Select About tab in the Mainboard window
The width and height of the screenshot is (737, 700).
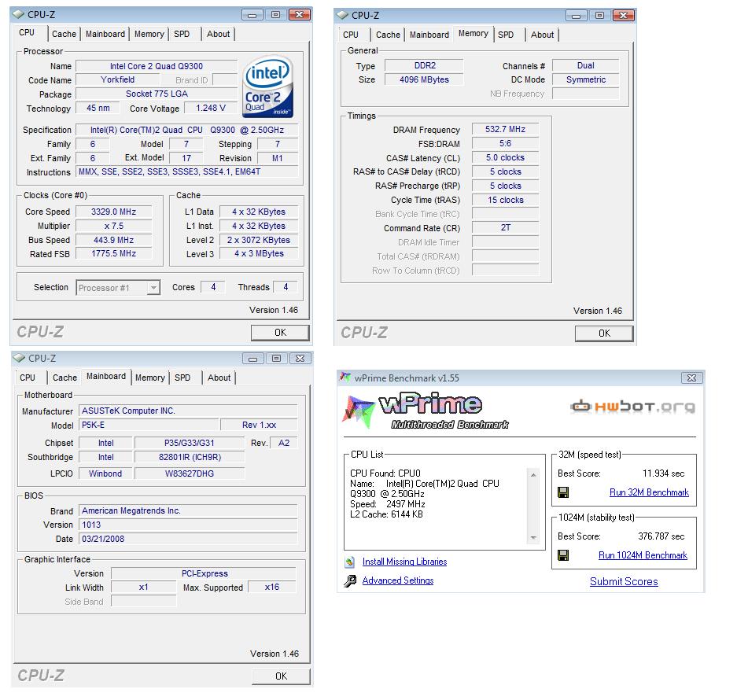click(219, 378)
